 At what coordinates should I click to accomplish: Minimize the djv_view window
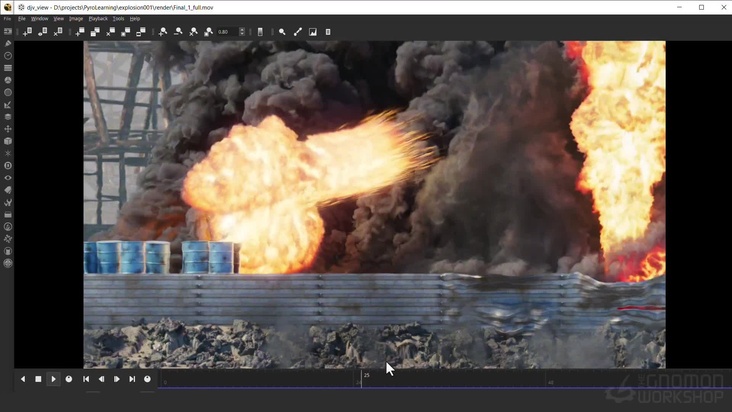tap(679, 7)
